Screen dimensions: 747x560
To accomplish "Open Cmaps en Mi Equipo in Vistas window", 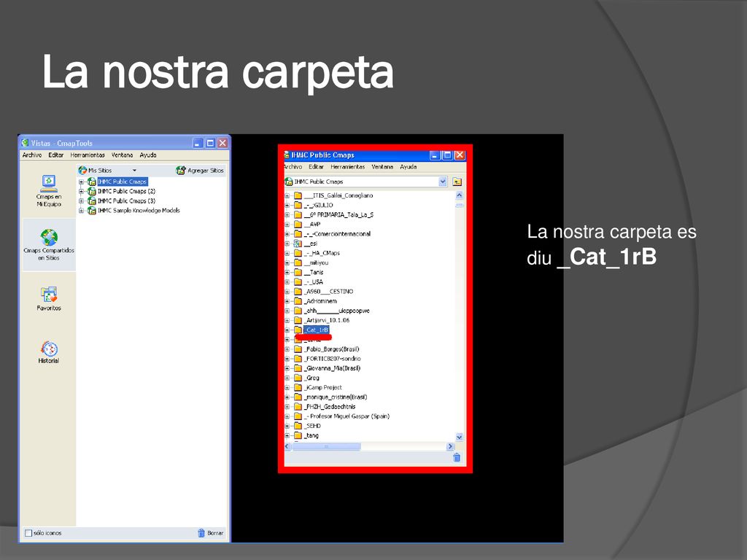I will click(x=49, y=190).
